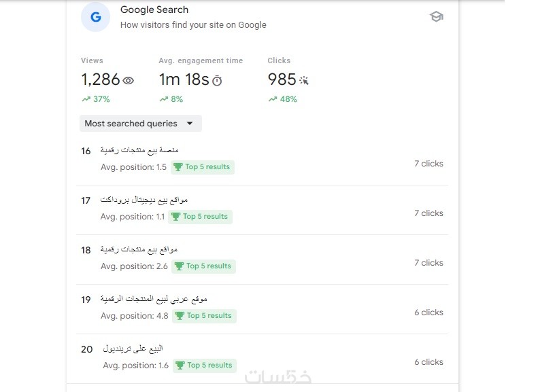The width and height of the screenshot is (557, 392).
Task: Select the 6 clicks value on query 20
Action: tap(428, 362)
